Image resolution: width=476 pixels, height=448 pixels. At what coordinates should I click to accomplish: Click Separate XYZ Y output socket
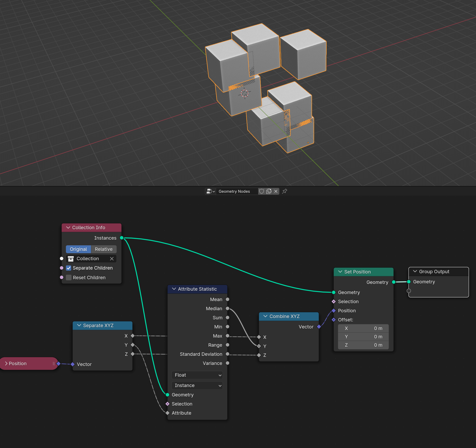click(132, 345)
